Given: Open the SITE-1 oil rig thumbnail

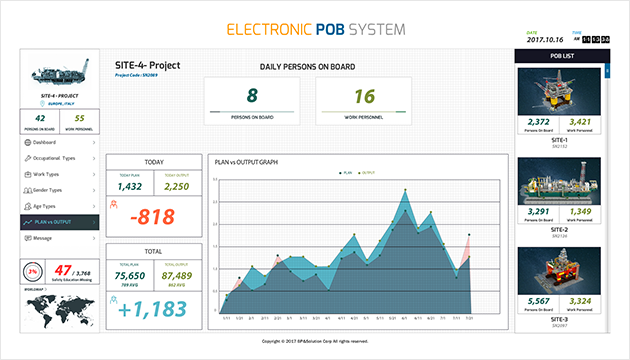Looking at the screenshot, I should 559,92.
